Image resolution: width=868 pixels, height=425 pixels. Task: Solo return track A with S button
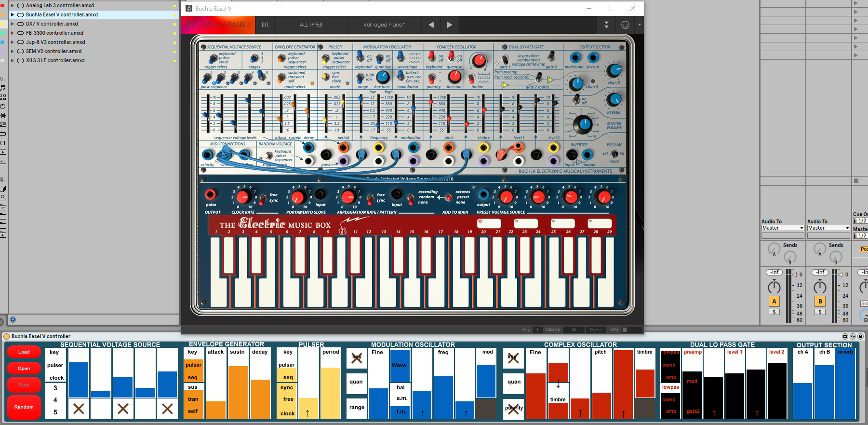click(x=774, y=312)
